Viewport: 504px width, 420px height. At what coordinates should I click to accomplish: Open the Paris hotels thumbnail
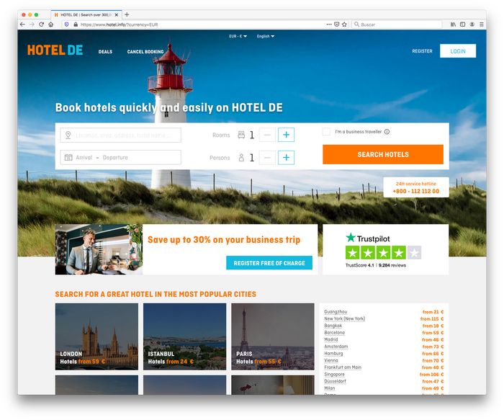pyautogui.click(x=273, y=336)
